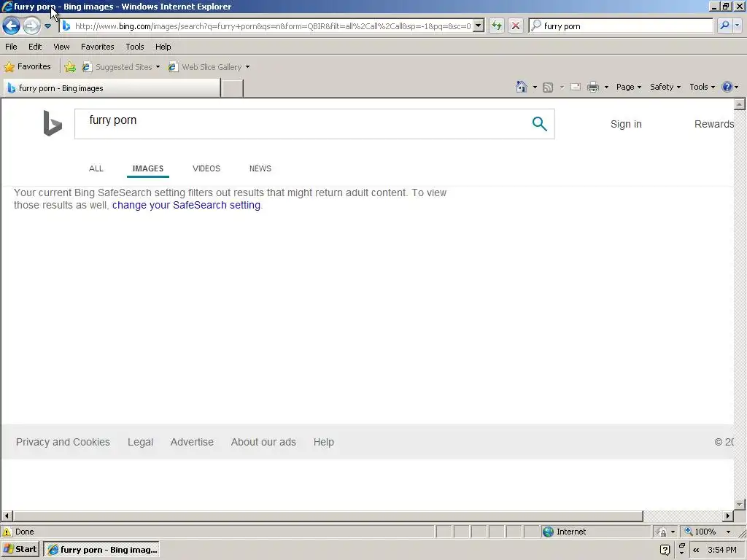The height and width of the screenshot is (560, 747).
Task: Select the IMAGES results tab
Action: point(147,168)
